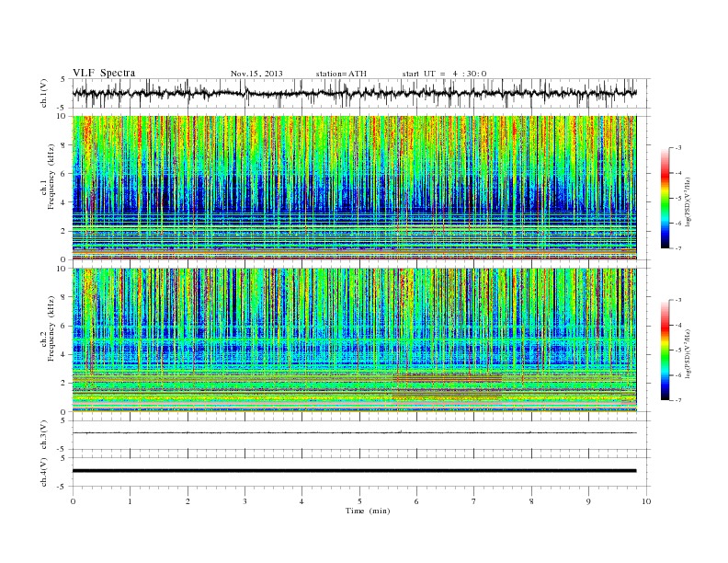The height and width of the screenshot is (563, 728).
Task: Click the ch.1 voltage waveform trace
Action: (354, 93)
